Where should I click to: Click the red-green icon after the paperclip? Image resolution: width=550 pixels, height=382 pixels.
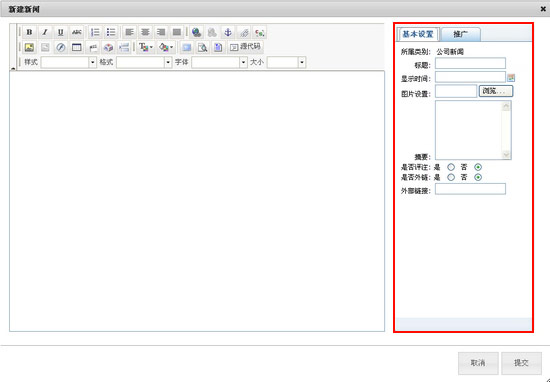pos(260,32)
